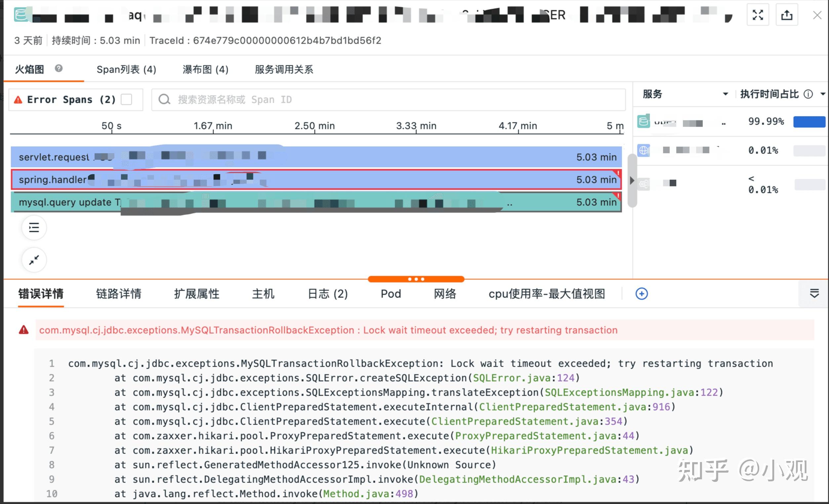Switch to the Span列表 (4) tab
Screen dimensions: 829x504
126,69
